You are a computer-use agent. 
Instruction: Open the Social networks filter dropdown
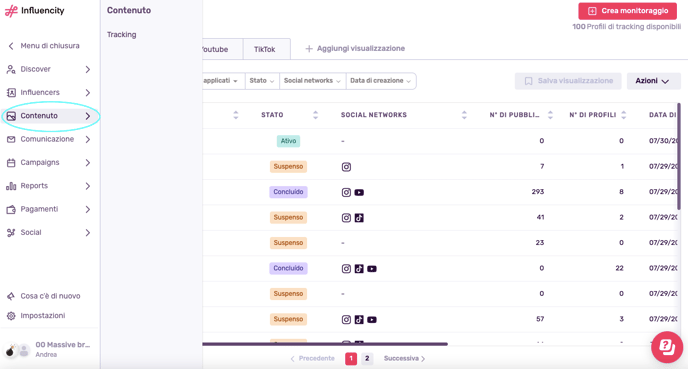click(x=312, y=81)
